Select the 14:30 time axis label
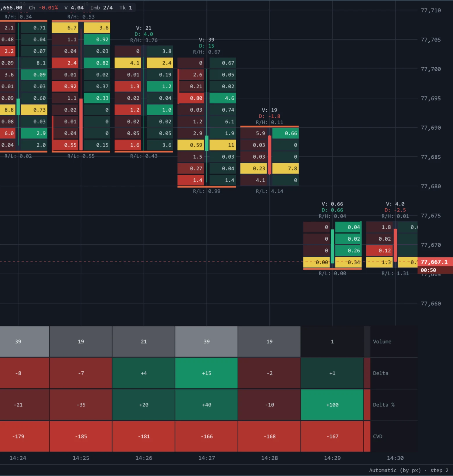Image resolution: width=453 pixels, height=476 pixels. tap(395, 458)
